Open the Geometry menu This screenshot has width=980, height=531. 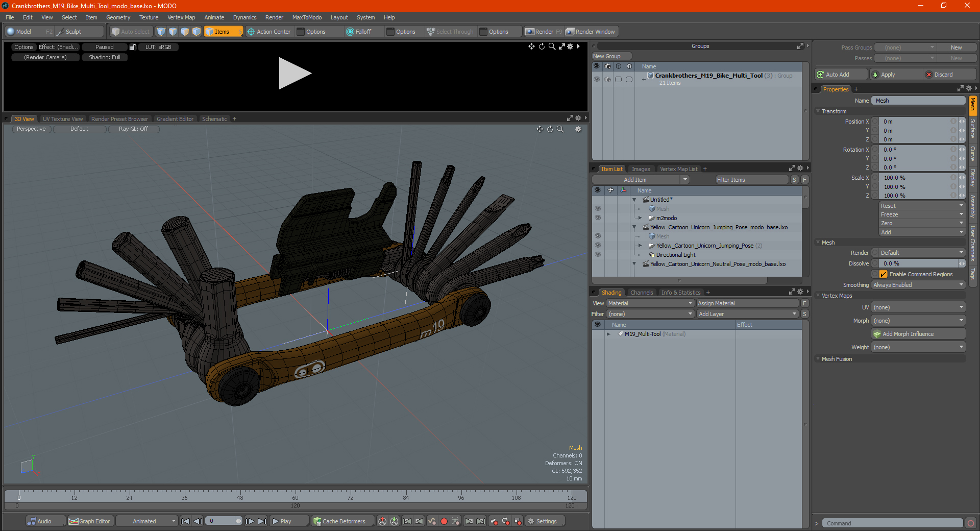(118, 17)
